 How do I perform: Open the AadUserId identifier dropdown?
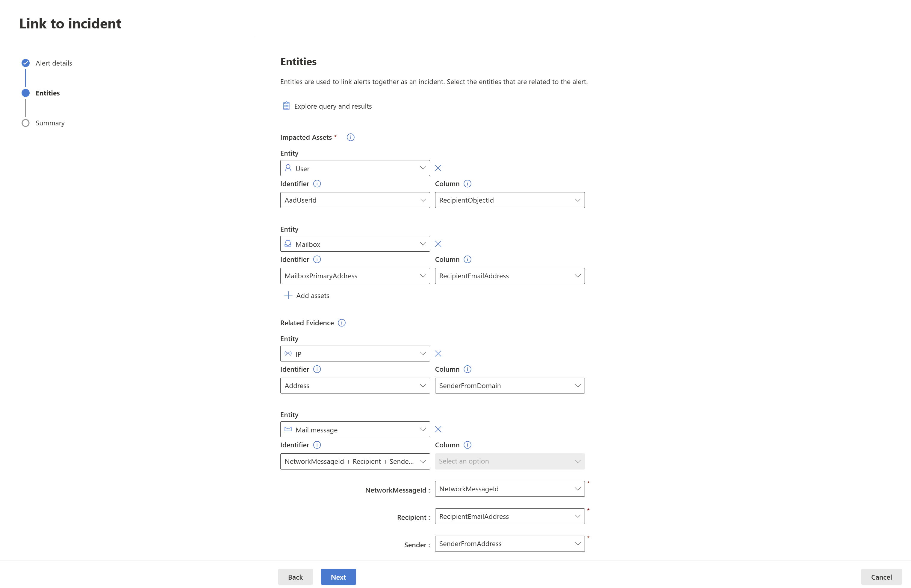pos(355,200)
